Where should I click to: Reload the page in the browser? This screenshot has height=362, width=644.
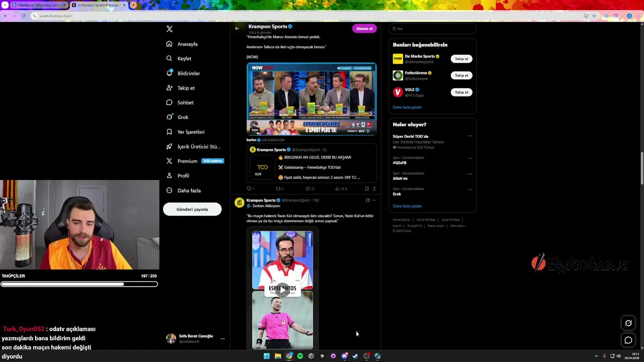point(24,16)
